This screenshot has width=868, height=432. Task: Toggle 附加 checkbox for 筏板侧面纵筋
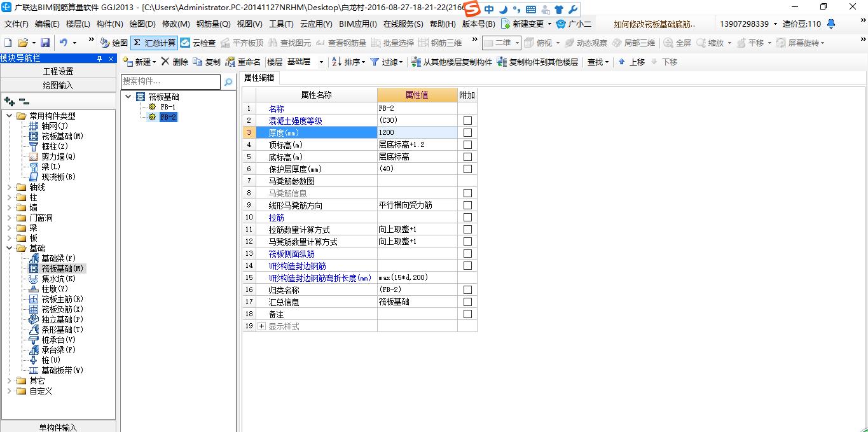tap(467, 254)
